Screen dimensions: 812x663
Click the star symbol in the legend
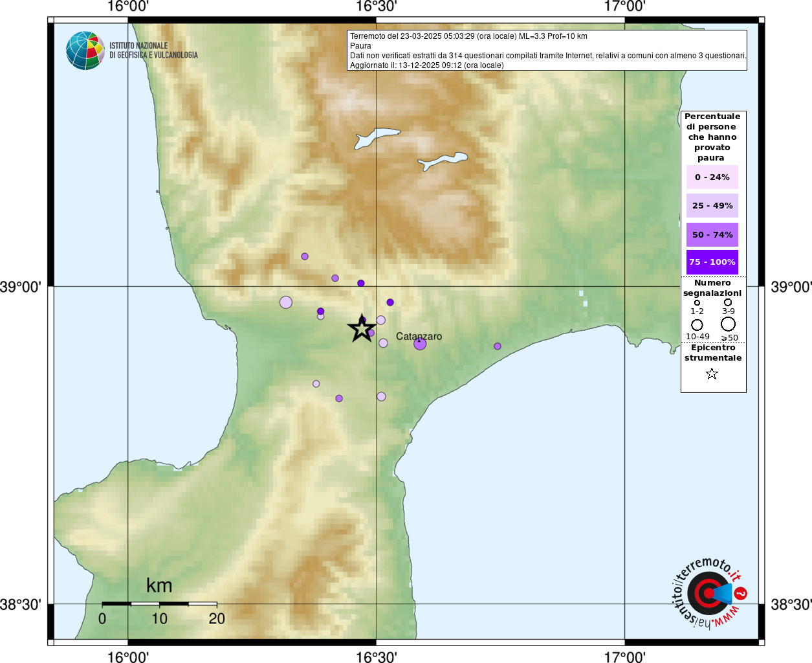coord(712,374)
